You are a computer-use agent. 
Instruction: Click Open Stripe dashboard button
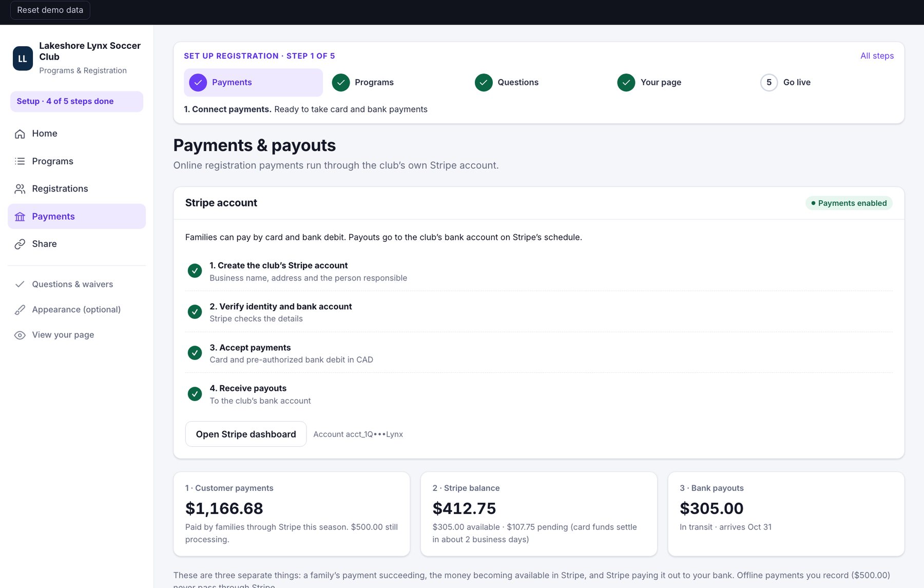tap(246, 434)
